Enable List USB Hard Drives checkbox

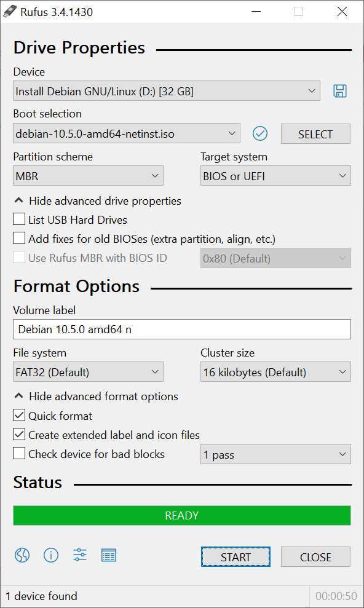[x=19, y=219]
